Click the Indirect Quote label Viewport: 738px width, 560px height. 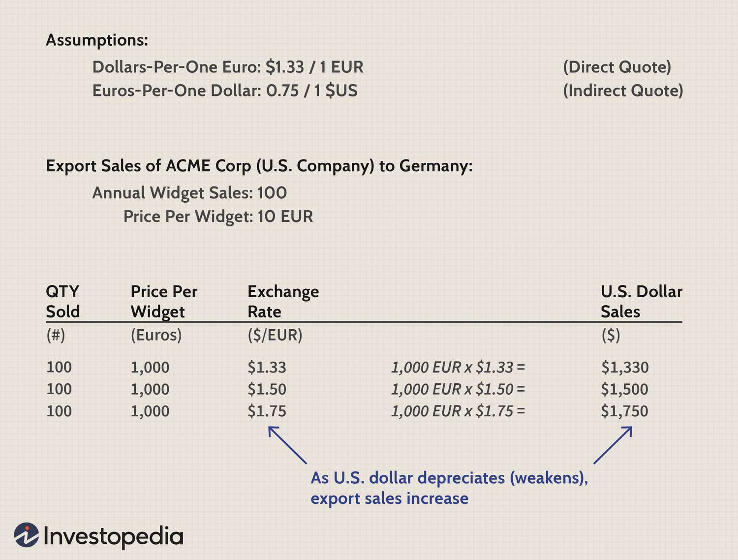[623, 91]
